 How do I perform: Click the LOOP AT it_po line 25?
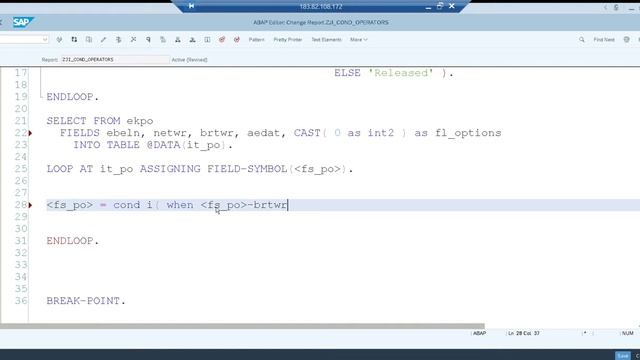200,169
